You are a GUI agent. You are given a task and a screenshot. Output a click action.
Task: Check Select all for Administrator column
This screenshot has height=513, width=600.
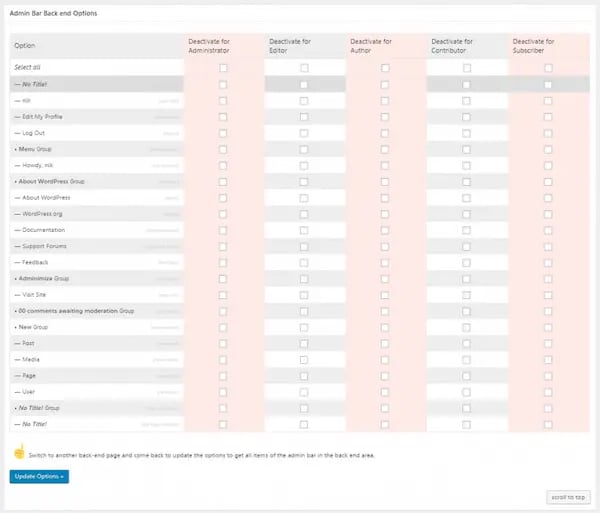223,68
